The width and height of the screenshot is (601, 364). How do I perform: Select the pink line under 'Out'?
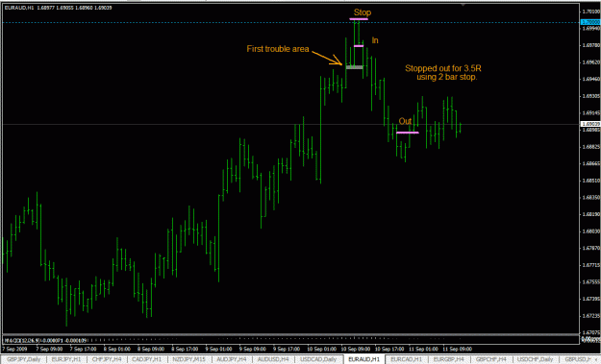(x=408, y=133)
